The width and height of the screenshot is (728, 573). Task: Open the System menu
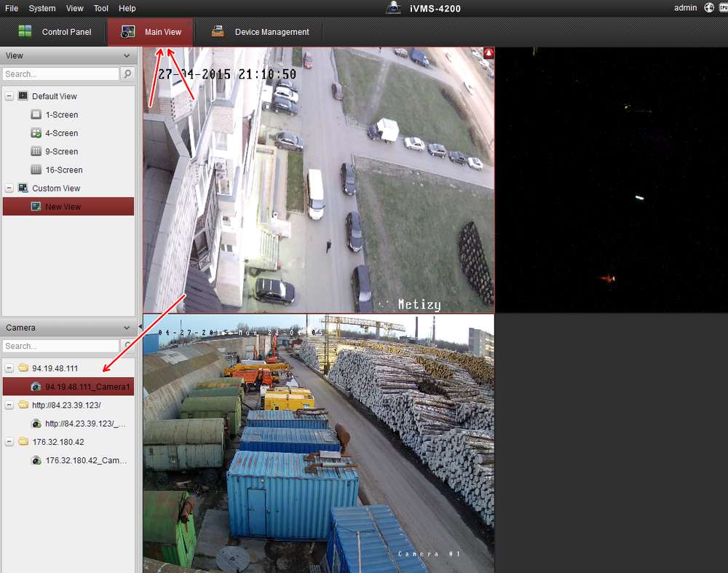coord(42,8)
